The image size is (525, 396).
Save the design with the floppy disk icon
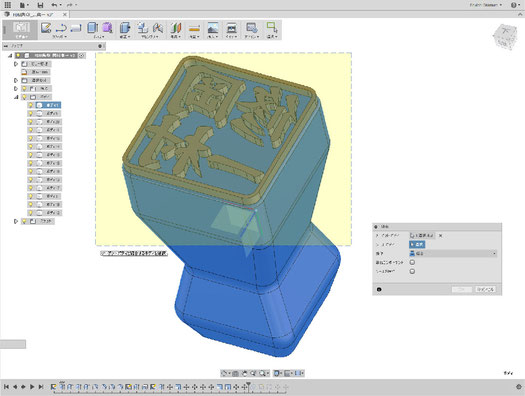pyautogui.click(x=40, y=5)
